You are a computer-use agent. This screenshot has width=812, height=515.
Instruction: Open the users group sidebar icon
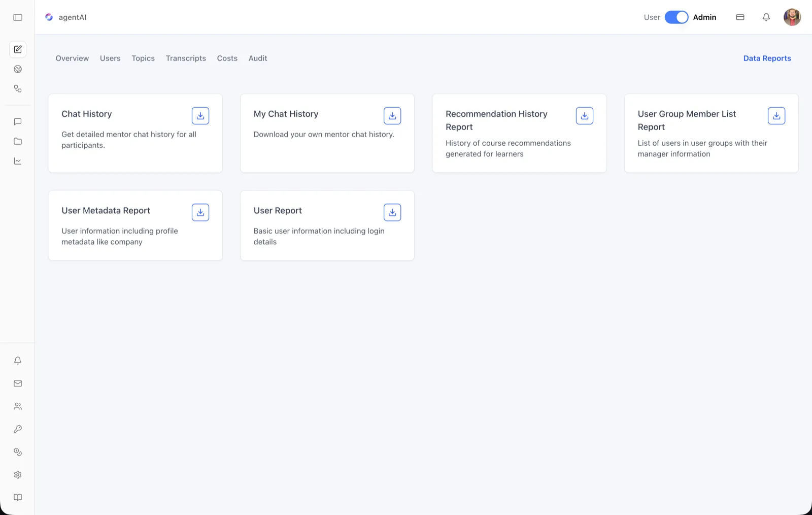[x=18, y=406]
